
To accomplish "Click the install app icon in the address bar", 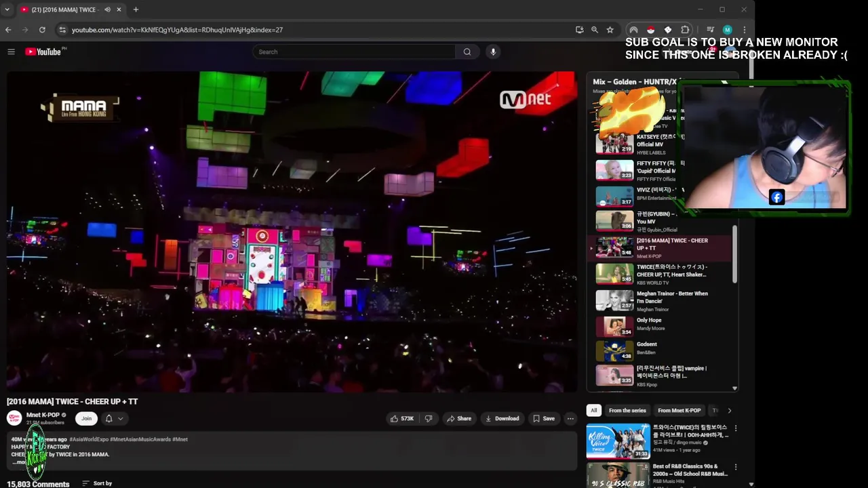I will pos(579,30).
